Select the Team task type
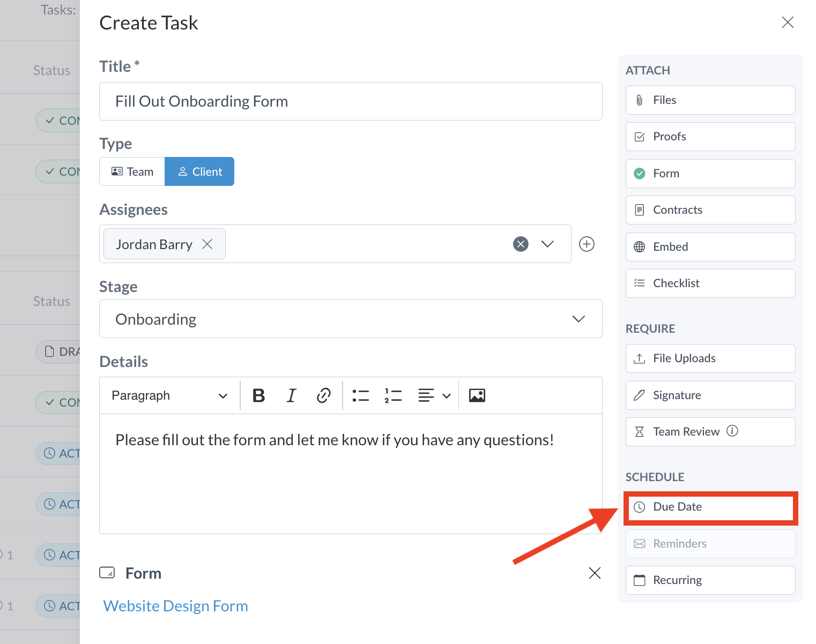Viewport: 816px width, 644px height. point(132,171)
